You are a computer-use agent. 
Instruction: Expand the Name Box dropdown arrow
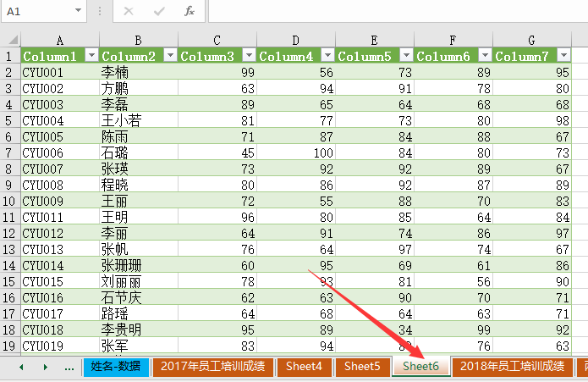pyautogui.click(x=78, y=10)
